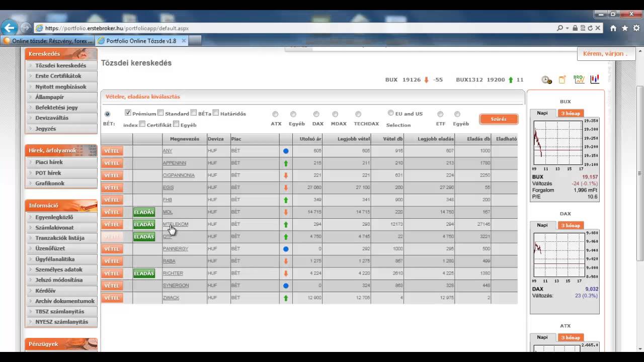This screenshot has height=362, width=644.
Task: Enable the Határidős checkbox
Action: [216, 113]
